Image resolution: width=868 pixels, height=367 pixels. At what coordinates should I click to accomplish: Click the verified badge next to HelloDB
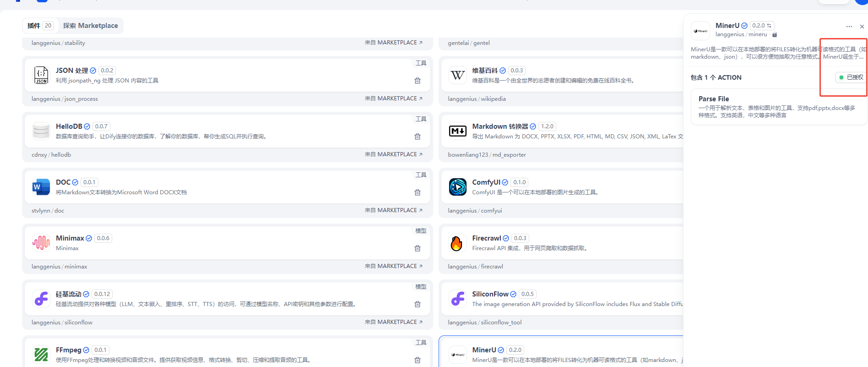[x=87, y=126]
